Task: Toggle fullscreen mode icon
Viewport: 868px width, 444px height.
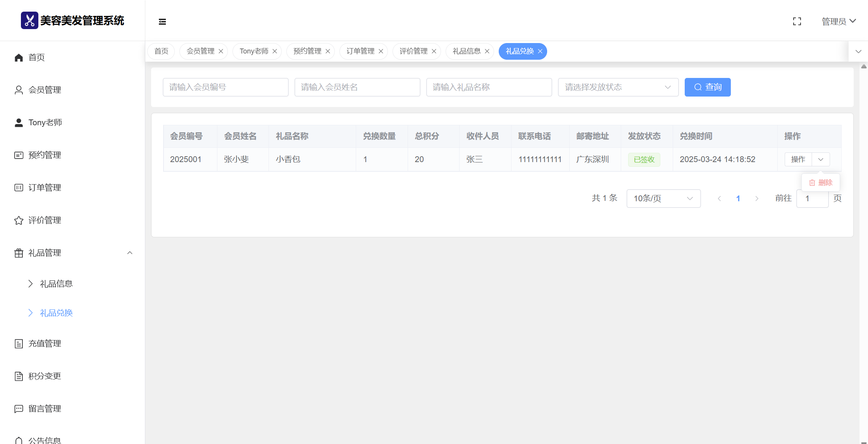Action: coord(797,21)
